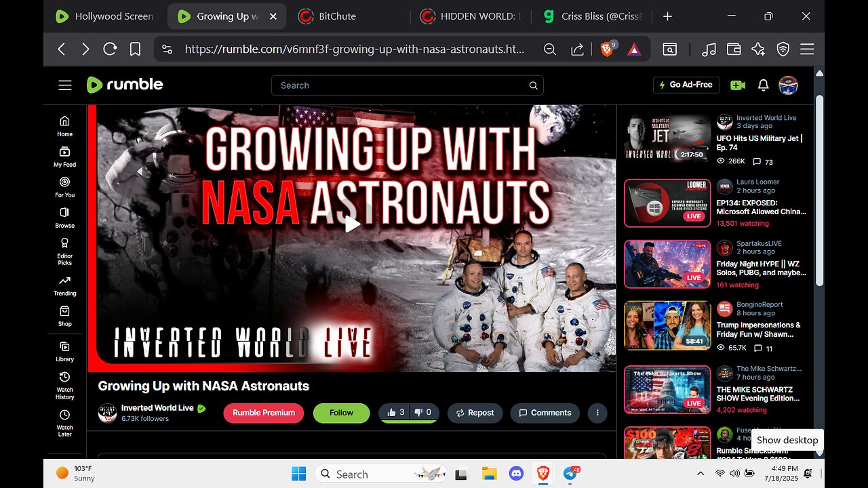Open the Shop in the sidebar
This screenshot has height=488, width=868.
tap(64, 315)
